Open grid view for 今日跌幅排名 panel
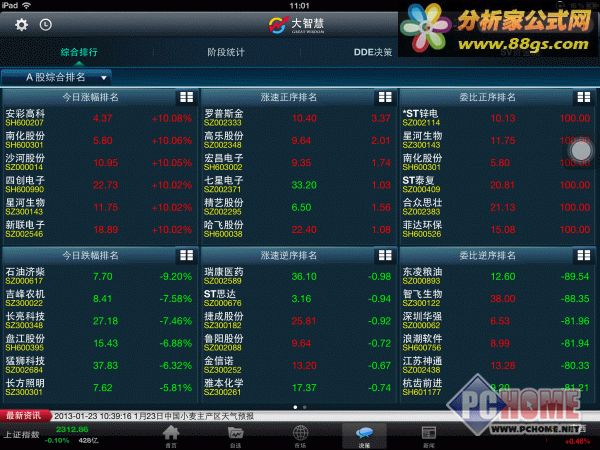Viewport: 600px width, 450px height. tap(186, 255)
